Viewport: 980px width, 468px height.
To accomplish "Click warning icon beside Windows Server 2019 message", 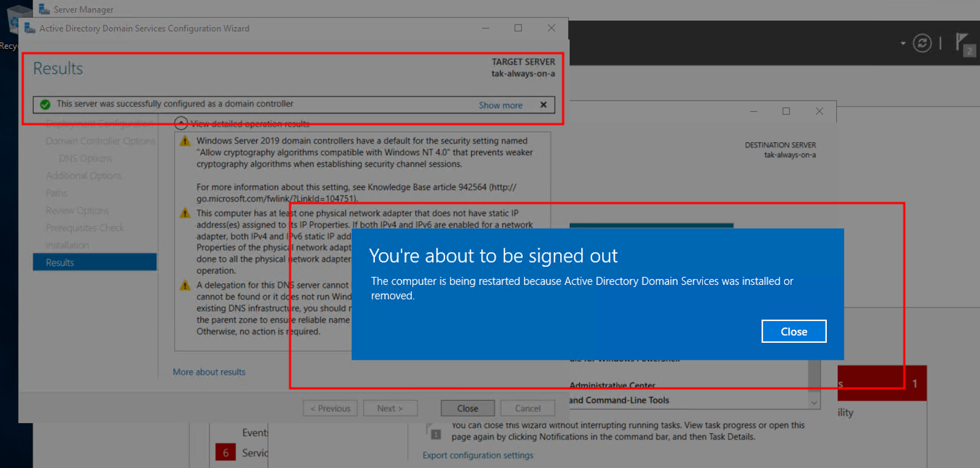I will [185, 141].
